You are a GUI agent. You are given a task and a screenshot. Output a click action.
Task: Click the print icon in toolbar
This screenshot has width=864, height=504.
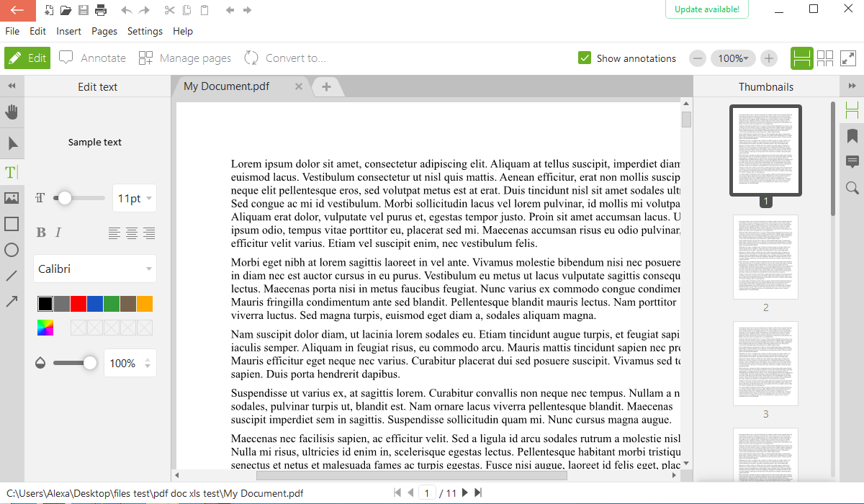click(x=101, y=10)
